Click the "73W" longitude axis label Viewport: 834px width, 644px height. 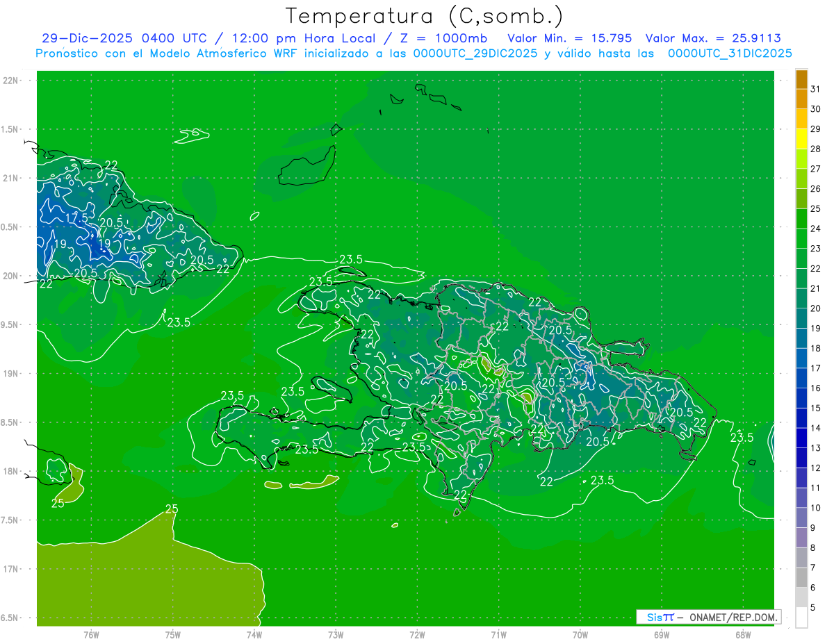[x=336, y=634]
